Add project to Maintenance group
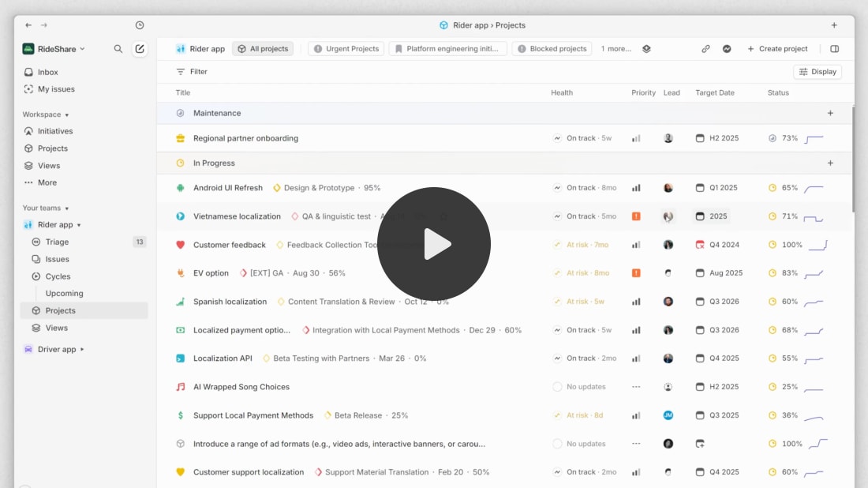Image resolution: width=868 pixels, height=488 pixels. click(x=830, y=113)
